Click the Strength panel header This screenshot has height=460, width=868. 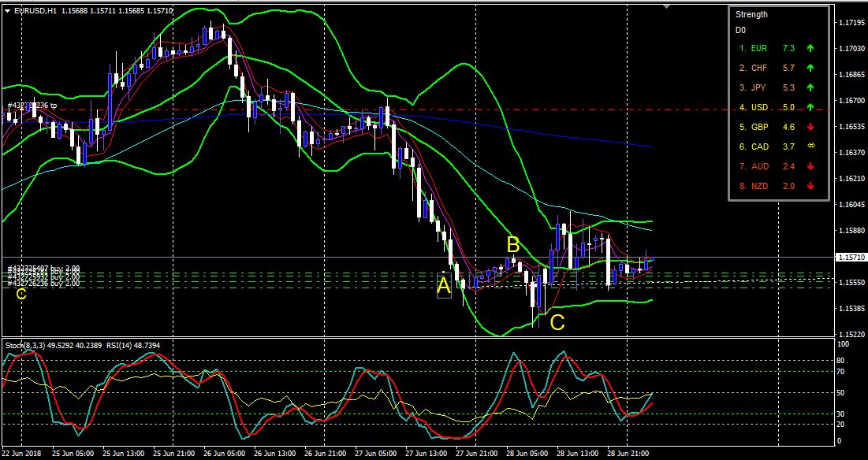coord(751,13)
